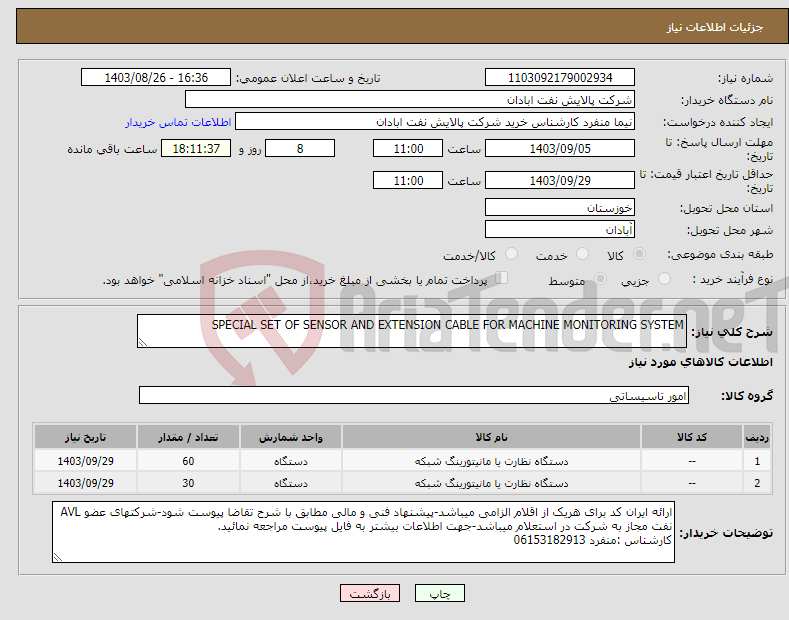Select the جزیی purchase type radio
This screenshot has width=789, height=620.
tap(664, 278)
